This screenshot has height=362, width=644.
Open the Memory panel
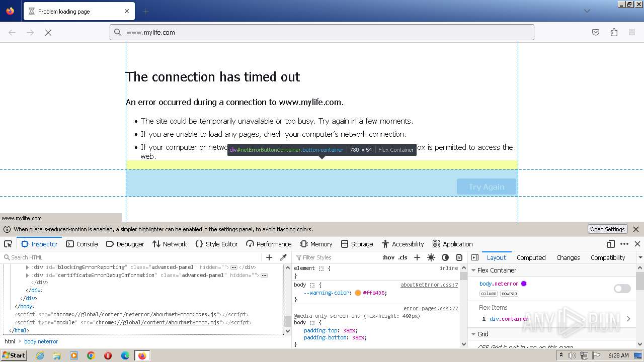(316, 244)
